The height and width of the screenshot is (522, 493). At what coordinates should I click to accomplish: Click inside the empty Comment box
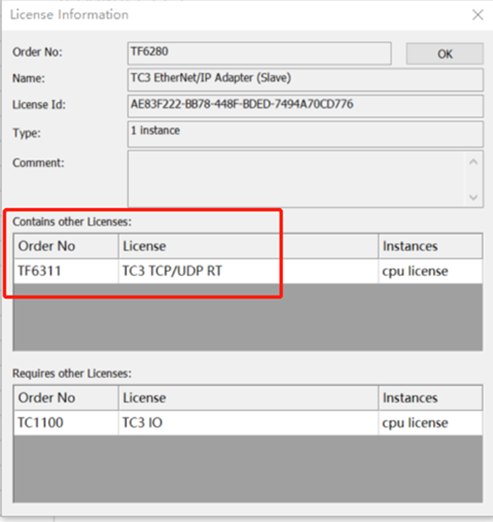[x=296, y=179]
